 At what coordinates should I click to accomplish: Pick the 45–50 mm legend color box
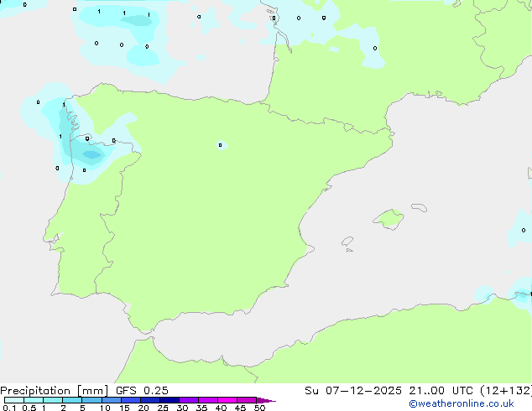(x=247, y=400)
